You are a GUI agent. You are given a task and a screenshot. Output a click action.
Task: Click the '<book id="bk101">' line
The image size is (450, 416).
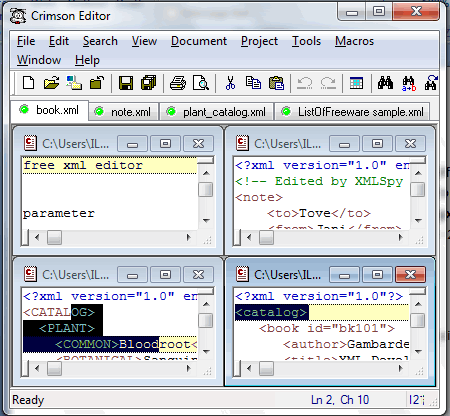tap(327, 328)
